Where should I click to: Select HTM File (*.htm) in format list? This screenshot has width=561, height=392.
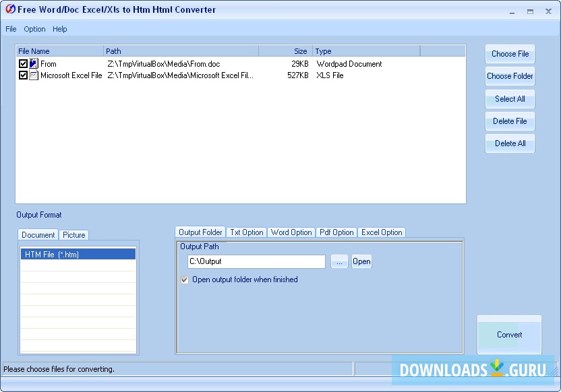click(78, 254)
